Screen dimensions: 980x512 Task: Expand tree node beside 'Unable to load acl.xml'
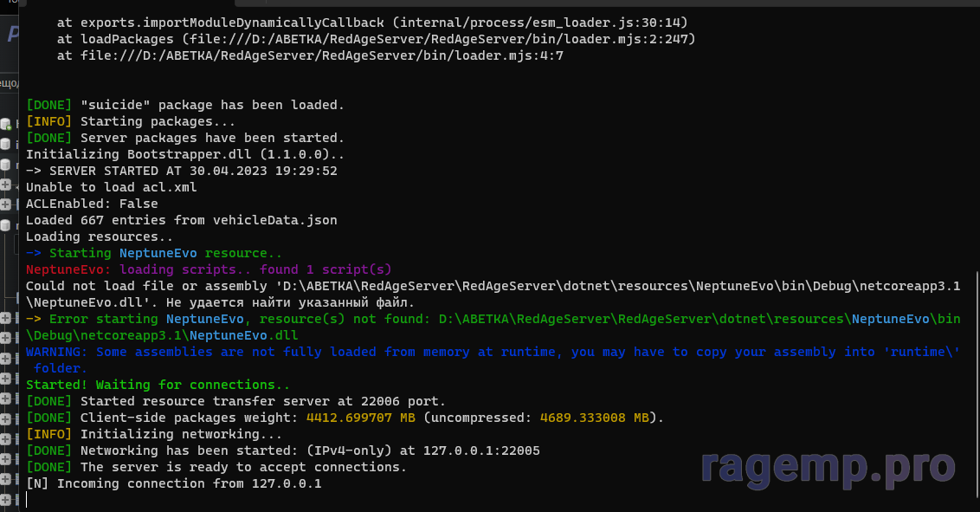(x=5, y=185)
